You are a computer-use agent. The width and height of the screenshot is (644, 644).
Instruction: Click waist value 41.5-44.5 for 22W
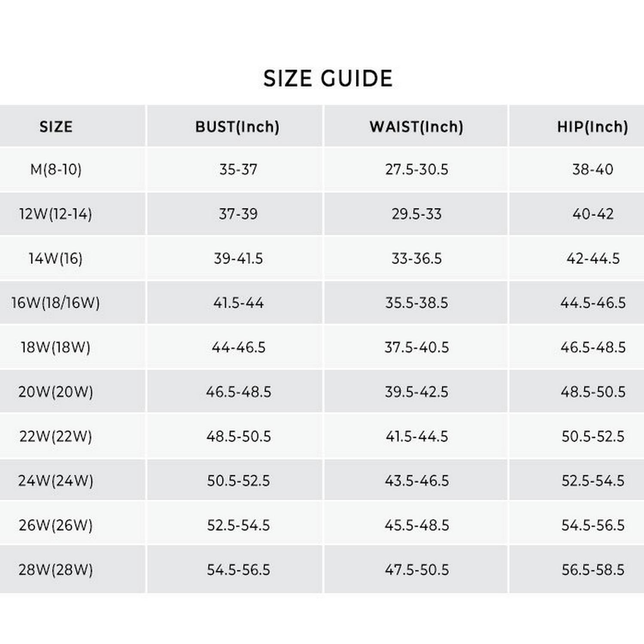tap(416, 436)
